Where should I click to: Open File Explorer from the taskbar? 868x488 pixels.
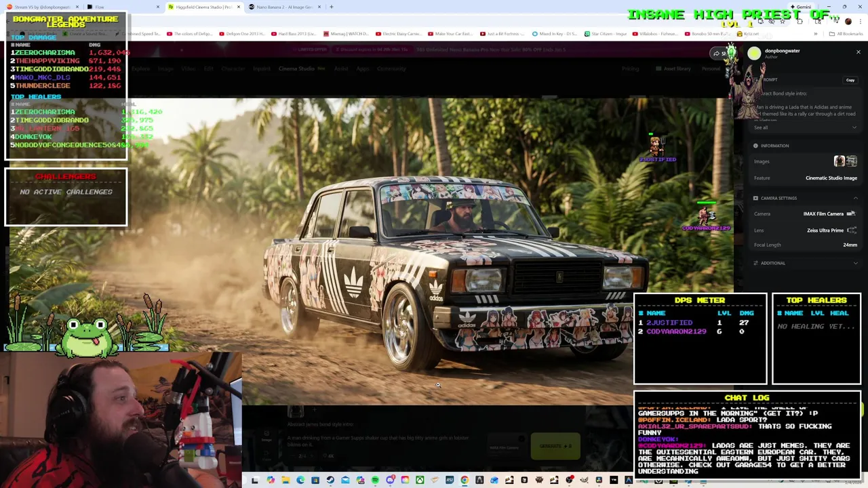pyautogui.click(x=285, y=480)
